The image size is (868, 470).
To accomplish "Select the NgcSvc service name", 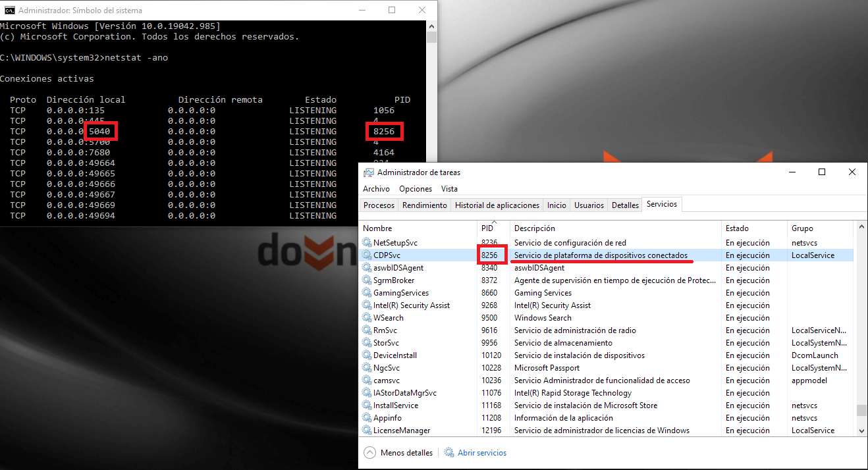I will tap(387, 368).
